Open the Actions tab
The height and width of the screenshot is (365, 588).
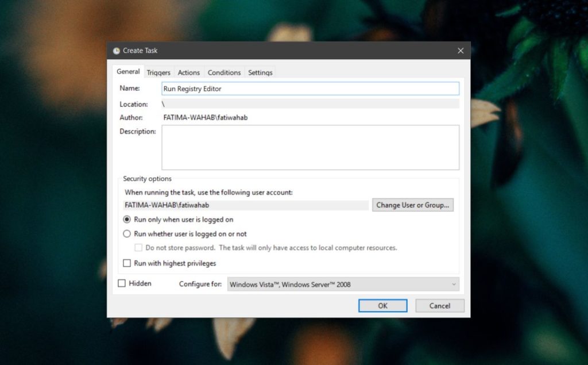(189, 72)
